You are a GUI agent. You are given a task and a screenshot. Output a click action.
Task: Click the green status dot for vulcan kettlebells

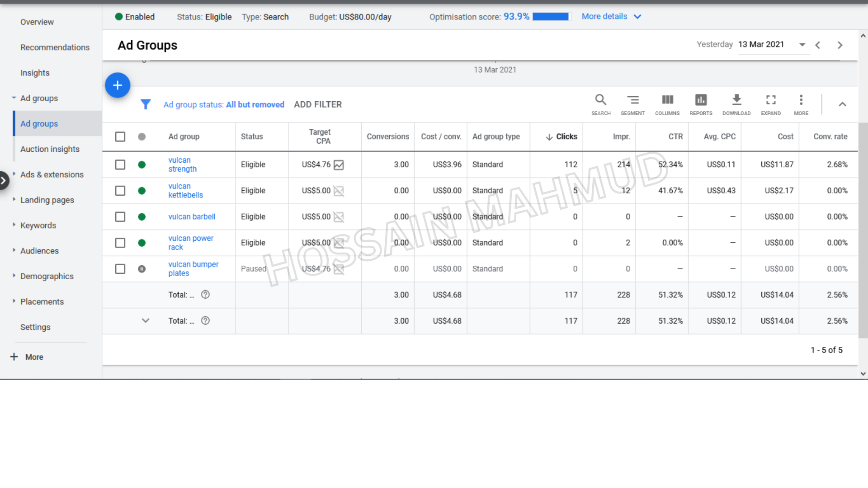tap(142, 191)
